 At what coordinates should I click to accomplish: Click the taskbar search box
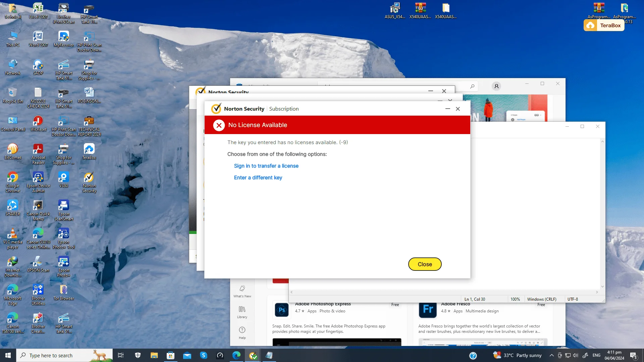coord(64,355)
